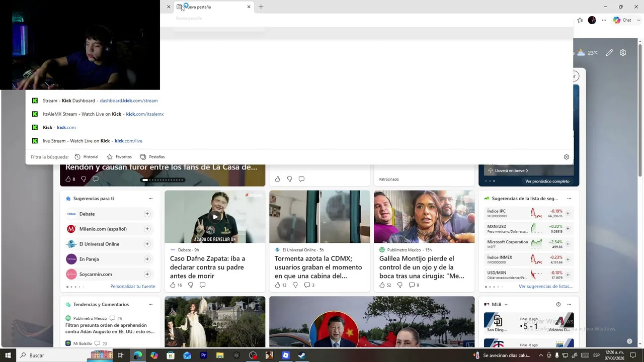The image size is (644, 362).
Task: Open comments on Tormenta CDMX article
Action: [309, 285]
